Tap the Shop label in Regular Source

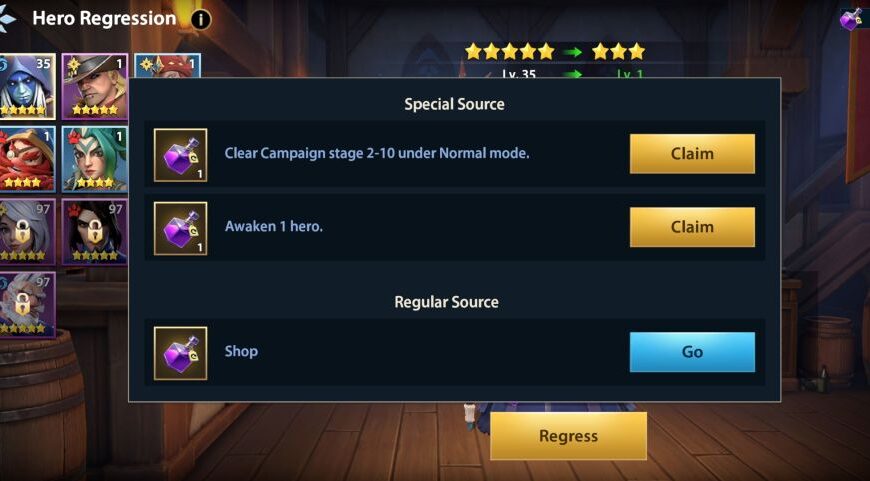[241, 352]
